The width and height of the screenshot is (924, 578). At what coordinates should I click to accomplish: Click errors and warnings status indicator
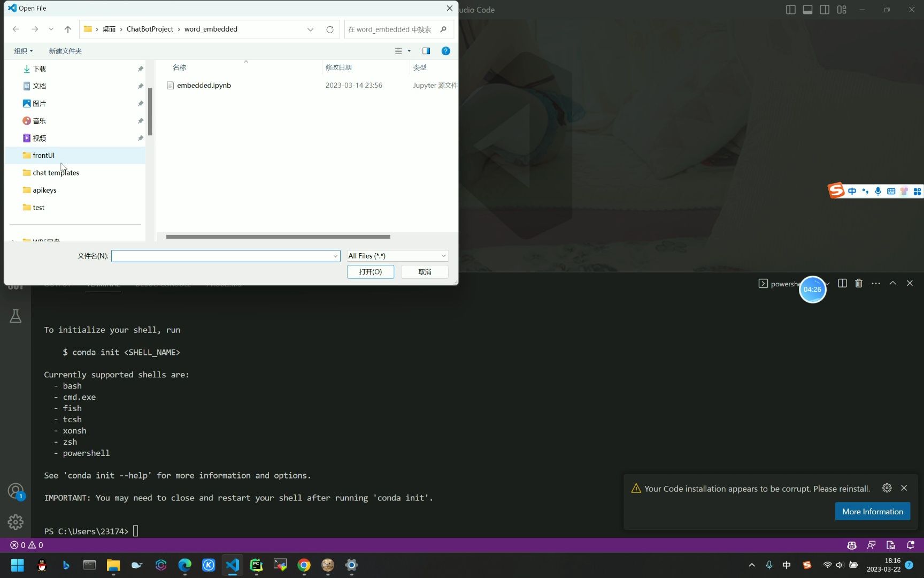(x=27, y=545)
